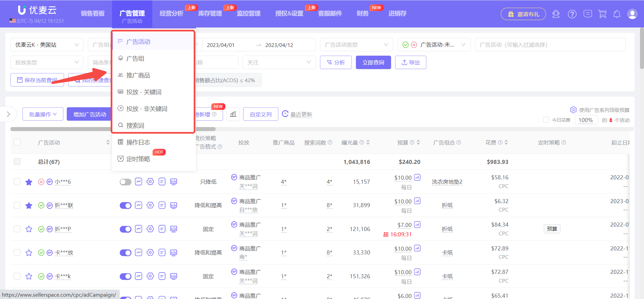This screenshot has width=644, height=299.
Task: Click the info icon next to 搜索词数
Action: [x=330, y=142]
